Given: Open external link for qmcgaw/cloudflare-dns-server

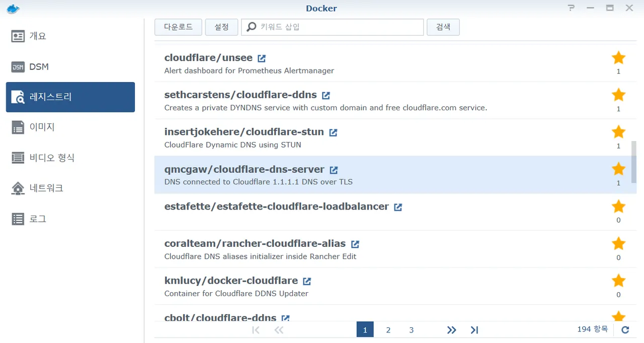Looking at the screenshot, I should tap(334, 170).
